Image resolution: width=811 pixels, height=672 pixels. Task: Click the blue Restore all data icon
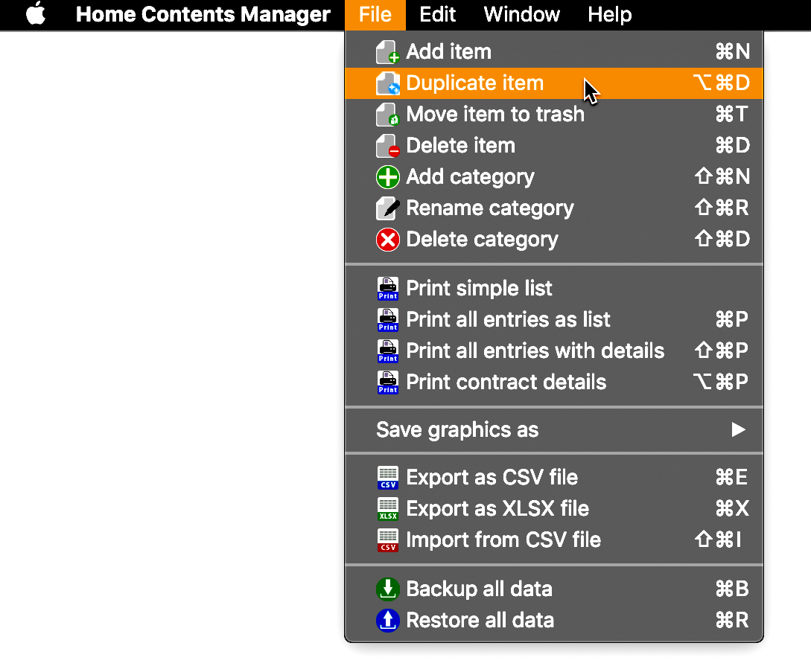click(x=387, y=621)
